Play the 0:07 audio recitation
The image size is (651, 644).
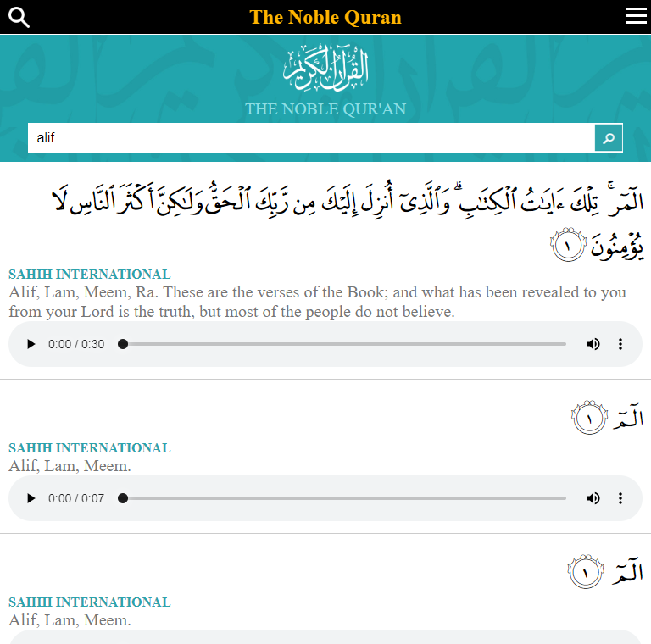click(x=31, y=498)
